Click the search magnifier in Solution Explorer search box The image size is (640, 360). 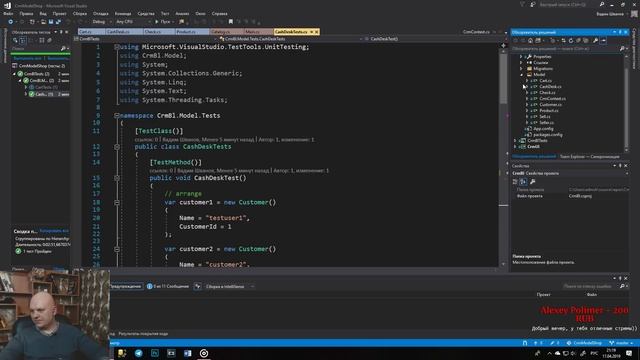[622, 49]
